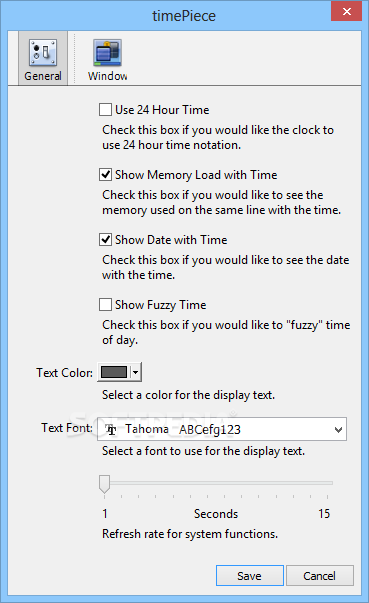Viewport: 369px width, 603px height.
Task: Switch to the Window tab label
Action: point(107,76)
